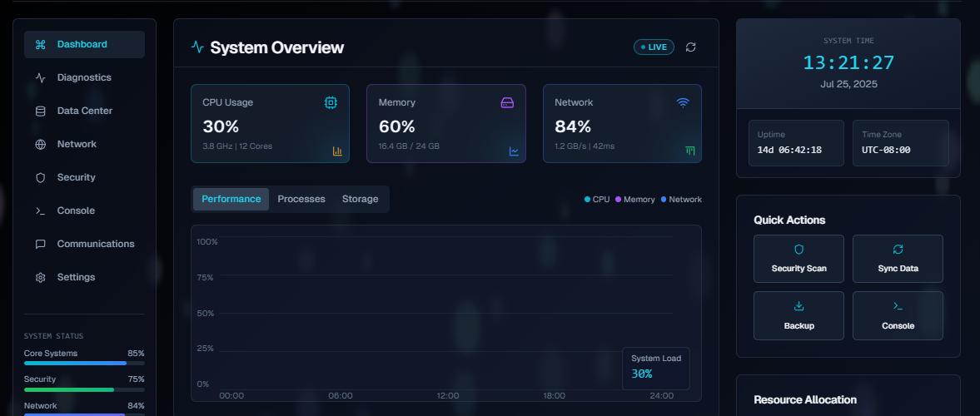Click the Communications chat bubble icon
This screenshot has height=416, width=980.
[x=41, y=245]
